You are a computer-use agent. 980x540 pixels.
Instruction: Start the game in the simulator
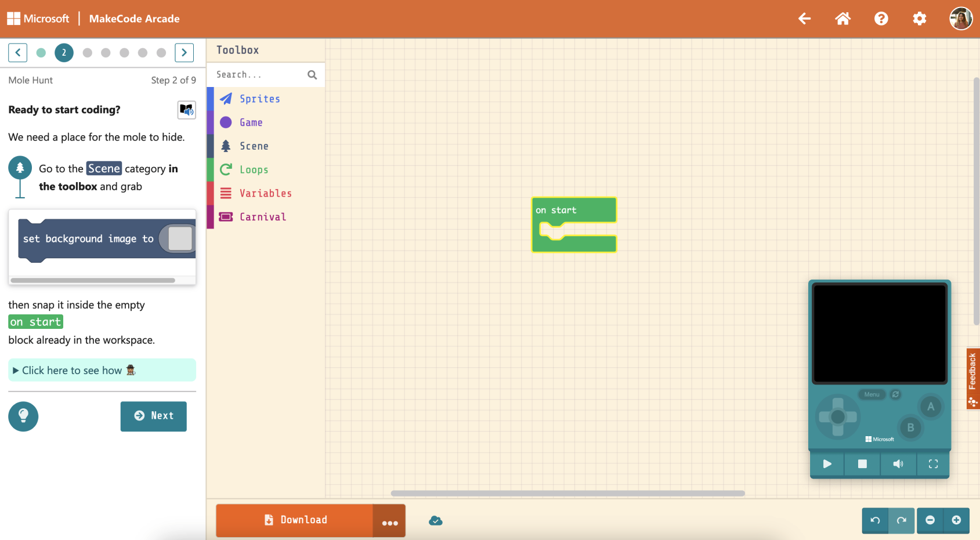(x=826, y=464)
